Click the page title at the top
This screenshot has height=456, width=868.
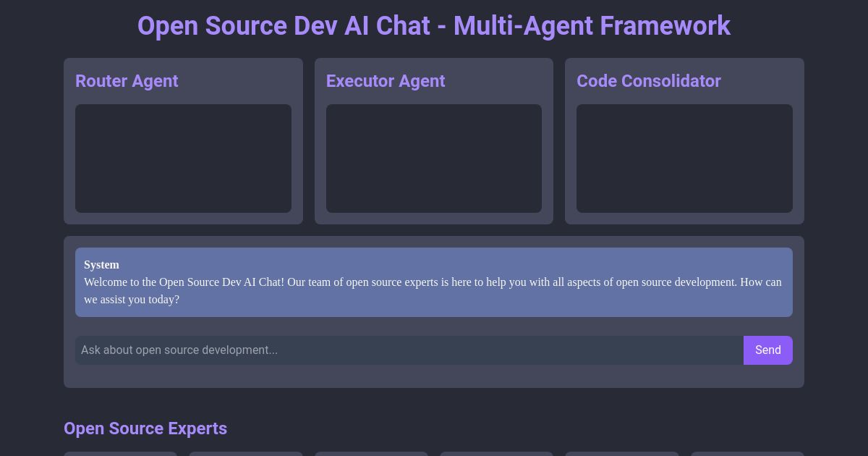(x=434, y=26)
